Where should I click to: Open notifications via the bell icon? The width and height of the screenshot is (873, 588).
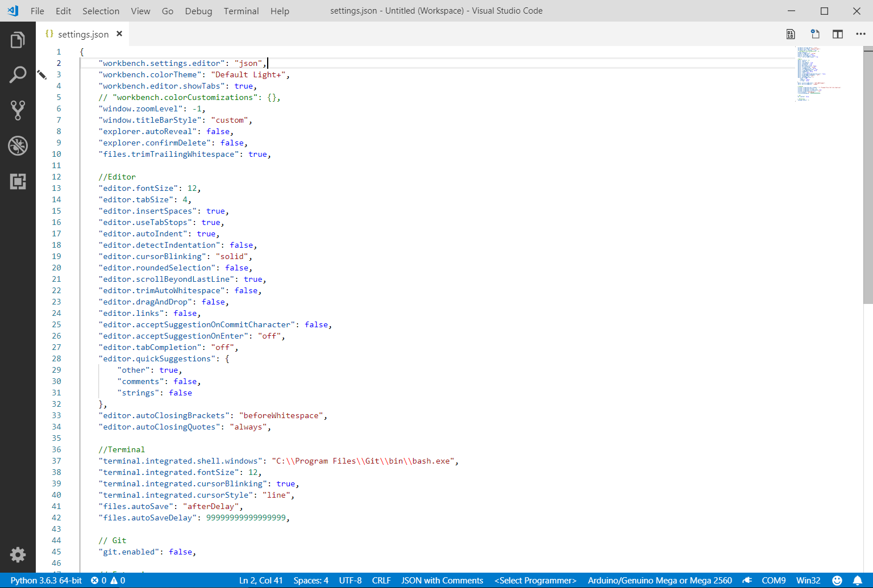[x=858, y=580]
